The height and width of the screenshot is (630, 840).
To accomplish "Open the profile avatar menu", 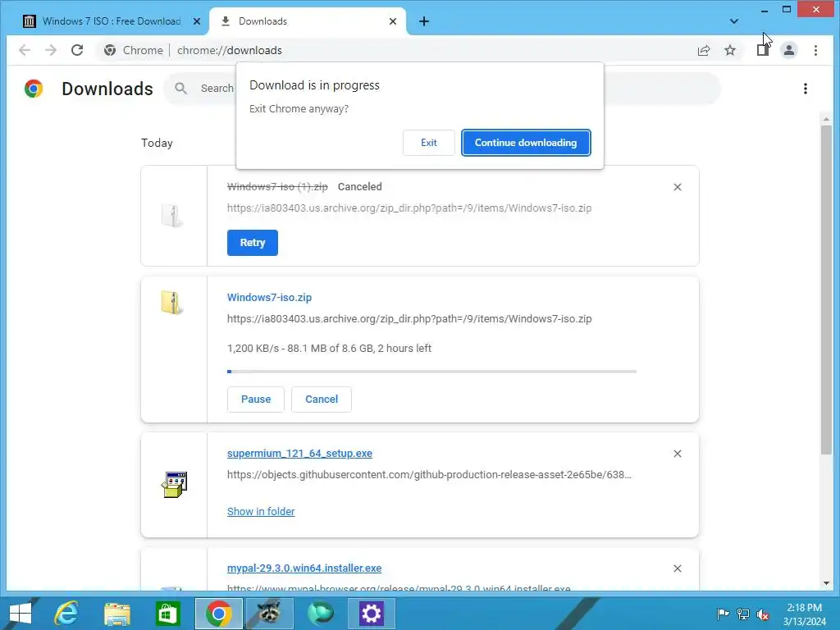I will coord(788,50).
